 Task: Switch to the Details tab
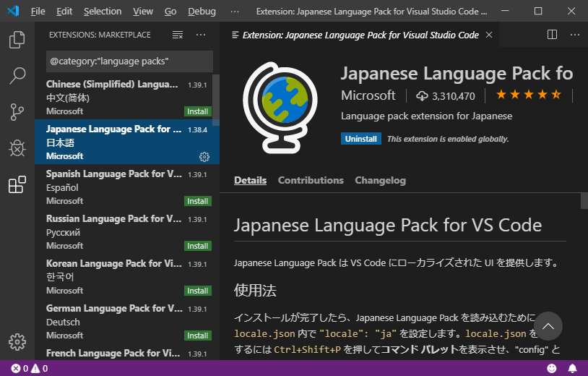250,180
